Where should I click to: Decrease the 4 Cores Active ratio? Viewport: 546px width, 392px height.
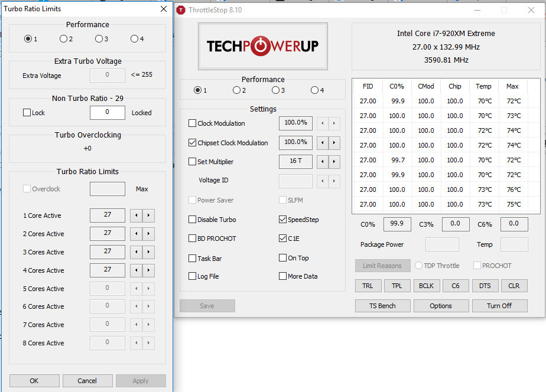pos(136,270)
